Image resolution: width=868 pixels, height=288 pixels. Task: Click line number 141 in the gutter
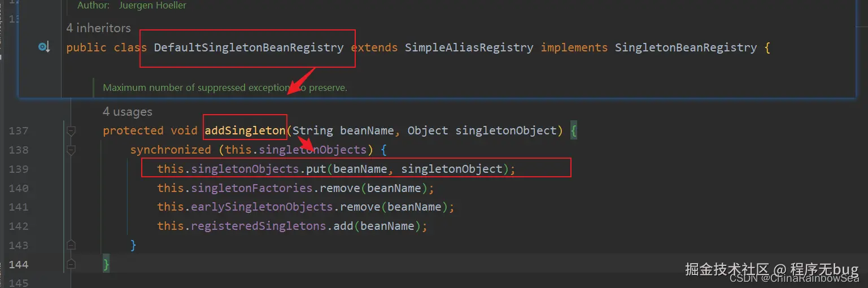pos(19,207)
